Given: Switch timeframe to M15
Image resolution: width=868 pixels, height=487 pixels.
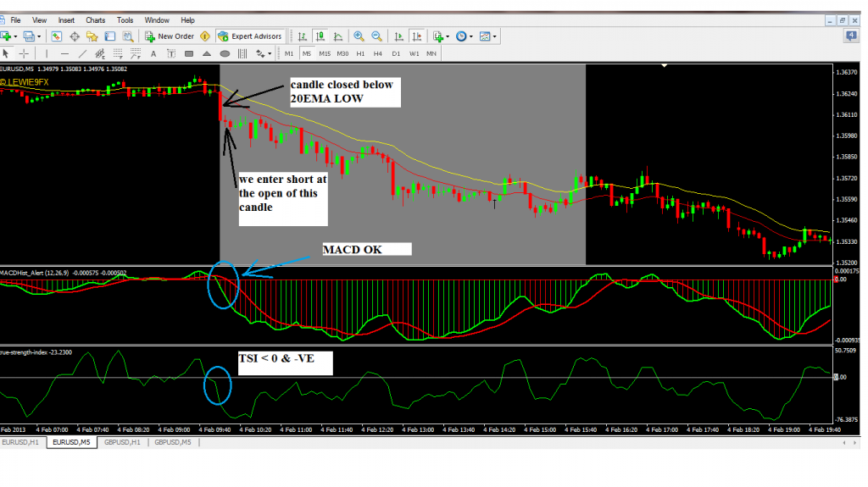Looking at the screenshot, I should [325, 53].
